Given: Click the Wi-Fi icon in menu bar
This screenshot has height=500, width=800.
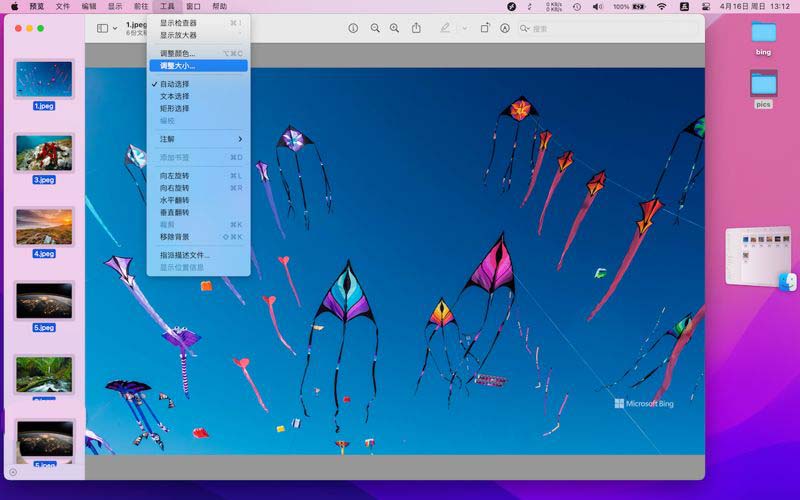Looking at the screenshot, I should point(661,6).
